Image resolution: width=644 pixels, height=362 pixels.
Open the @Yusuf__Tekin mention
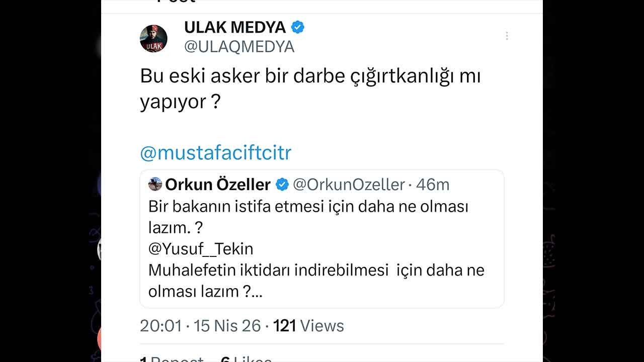[201, 249]
